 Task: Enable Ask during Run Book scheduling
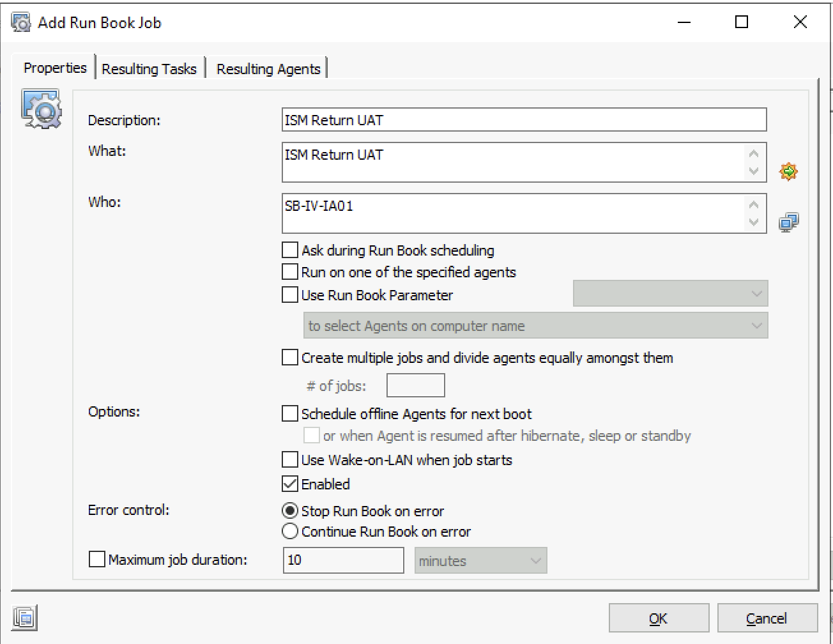290,250
